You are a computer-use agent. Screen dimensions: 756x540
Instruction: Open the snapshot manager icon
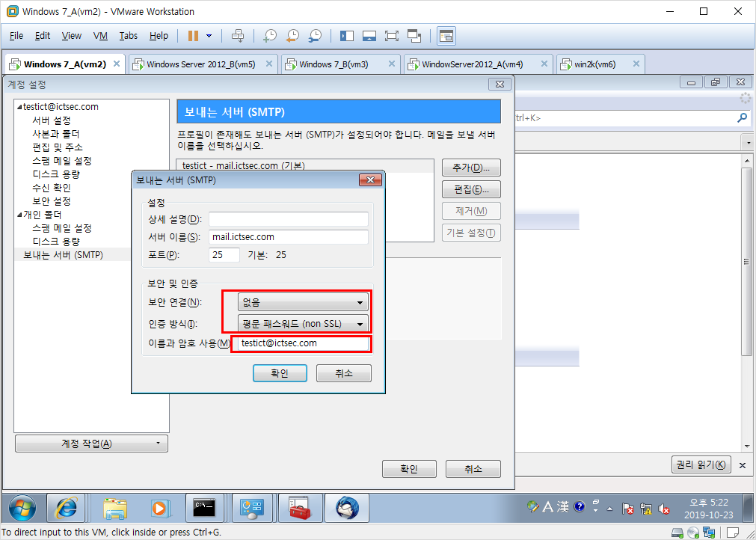coord(315,36)
